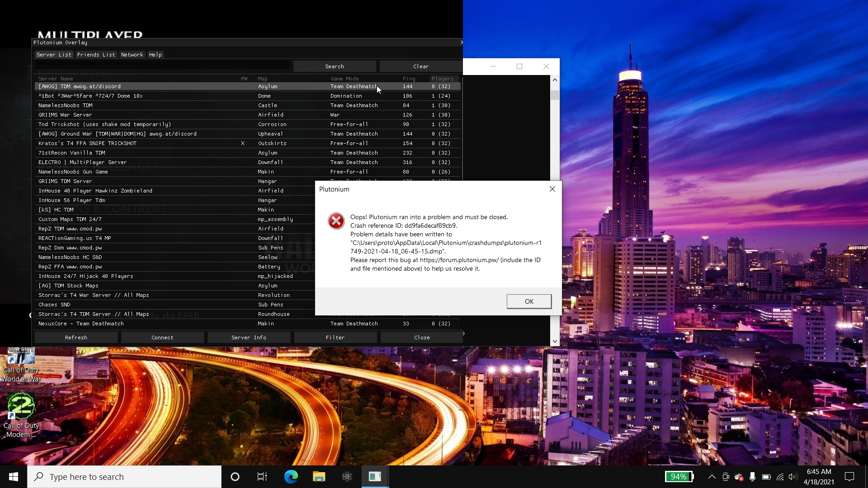Open the Plutonium atom icon on taskbar
The width and height of the screenshot is (868, 488).
(347, 477)
